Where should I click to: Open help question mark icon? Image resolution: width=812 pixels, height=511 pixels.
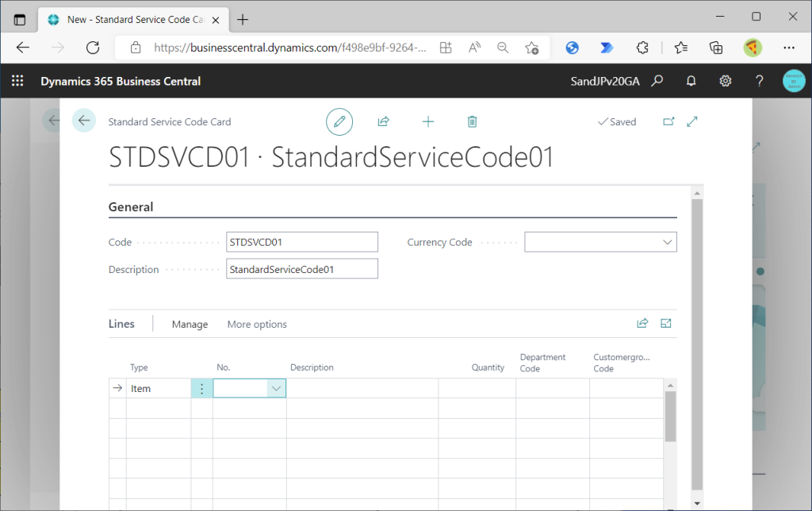[759, 81]
